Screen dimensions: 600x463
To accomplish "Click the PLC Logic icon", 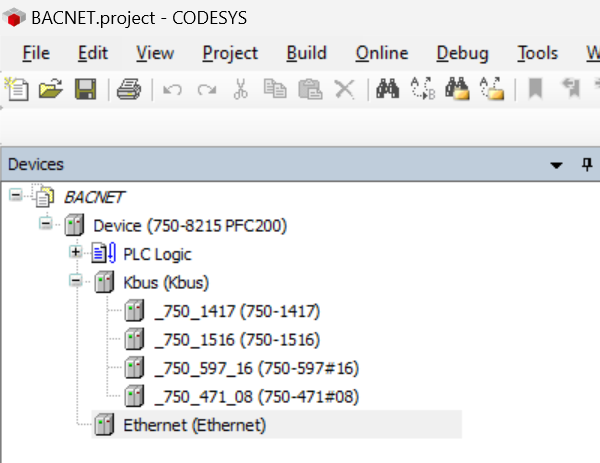I will (103, 253).
